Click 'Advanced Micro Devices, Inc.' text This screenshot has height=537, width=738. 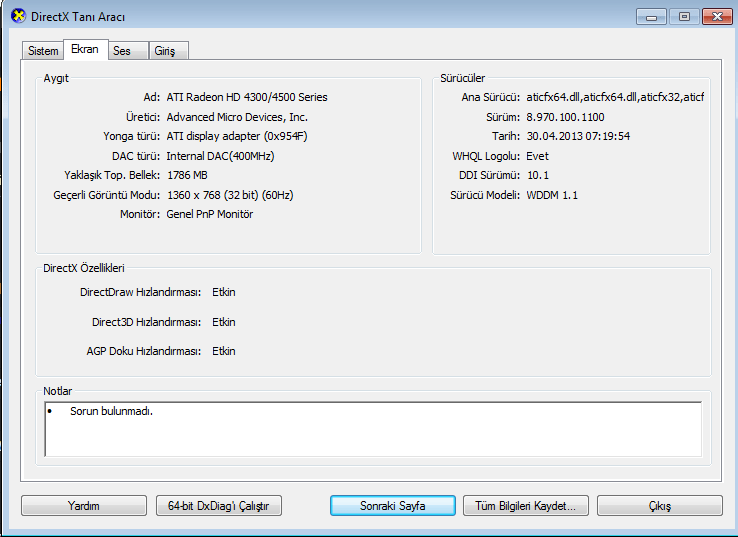tap(237, 117)
